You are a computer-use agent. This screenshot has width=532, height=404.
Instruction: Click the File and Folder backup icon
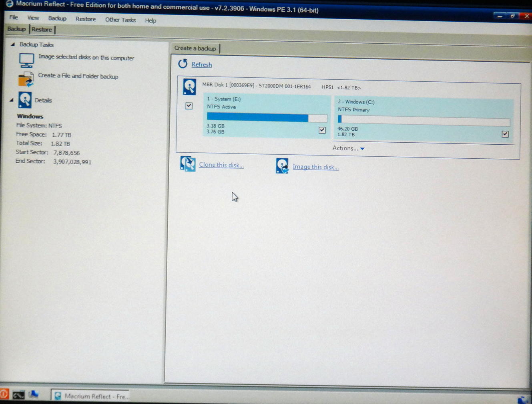[26, 79]
